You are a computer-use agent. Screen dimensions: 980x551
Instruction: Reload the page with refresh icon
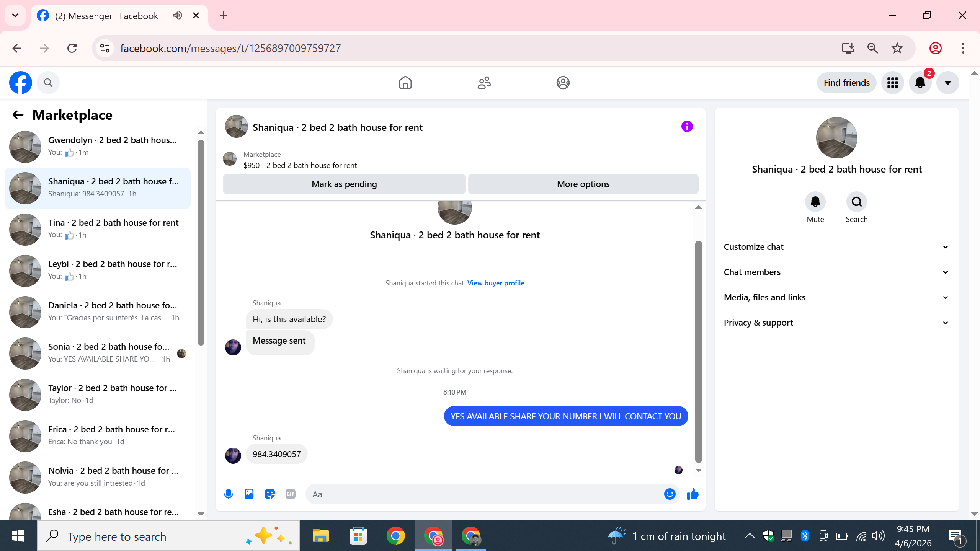tap(72, 48)
